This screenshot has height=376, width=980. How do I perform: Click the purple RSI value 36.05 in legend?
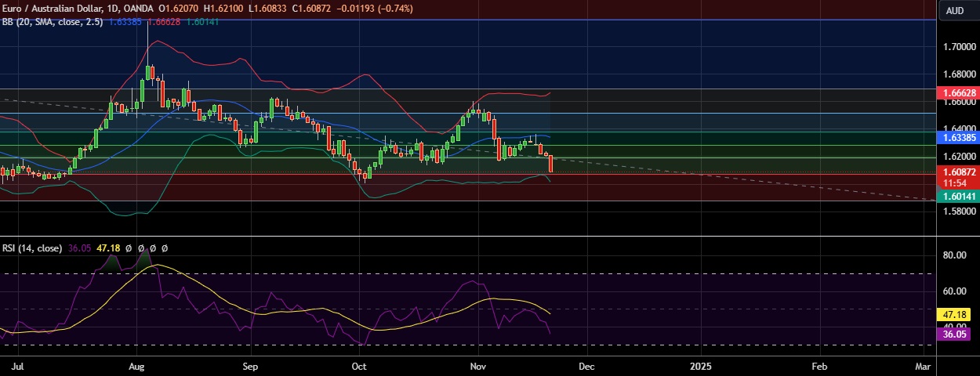78,248
